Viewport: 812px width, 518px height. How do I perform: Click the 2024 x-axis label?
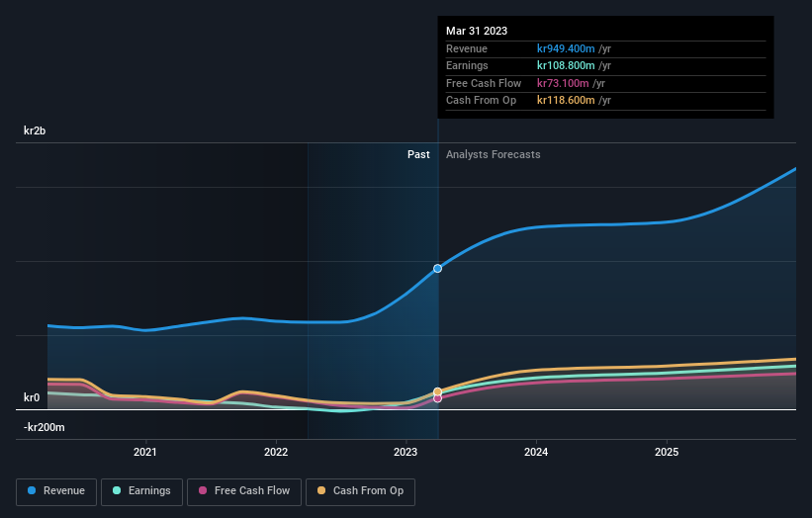536,452
